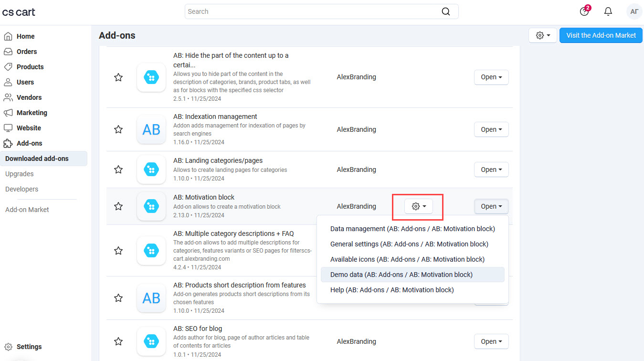This screenshot has width=644, height=361.
Task: Select the Marketing megaphone icon
Action: click(x=8, y=112)
